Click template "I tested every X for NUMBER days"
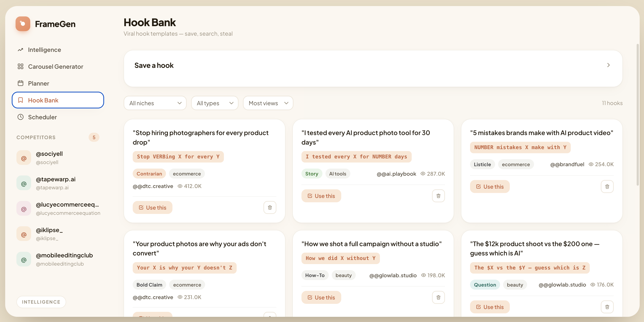The height and width of the screenshot is (322, 644). [x=356, y=156]
